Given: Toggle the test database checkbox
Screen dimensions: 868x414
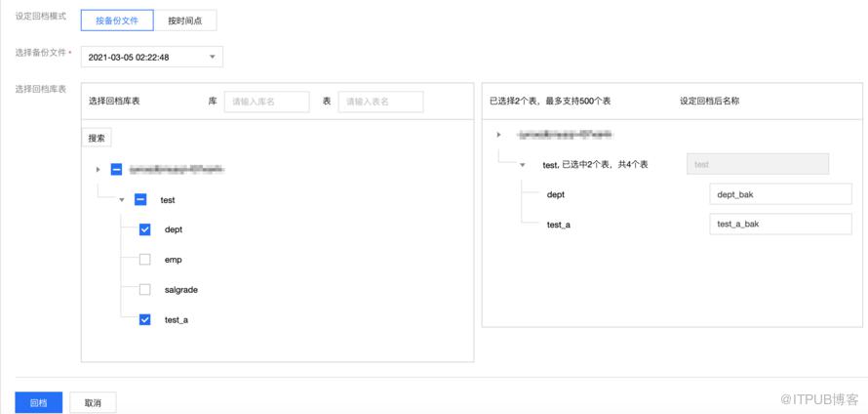Looking at the screenshot, I should coord(140,199).
